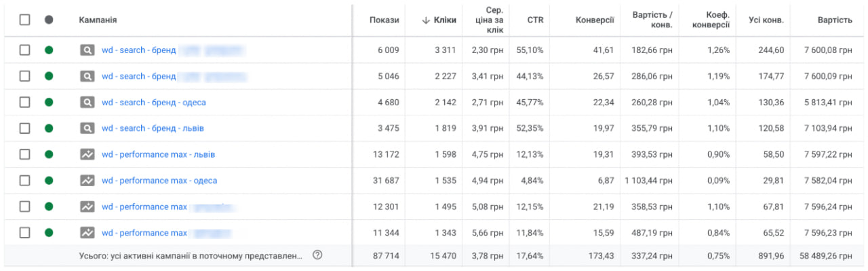Sort table by Покази column header
The image size is (868, 271).
384,20
